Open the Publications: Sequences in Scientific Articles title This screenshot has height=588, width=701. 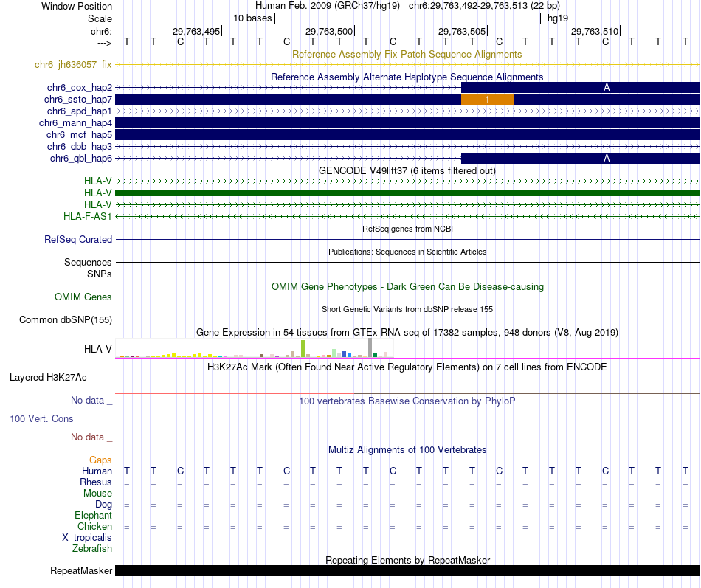coord(407,252)
